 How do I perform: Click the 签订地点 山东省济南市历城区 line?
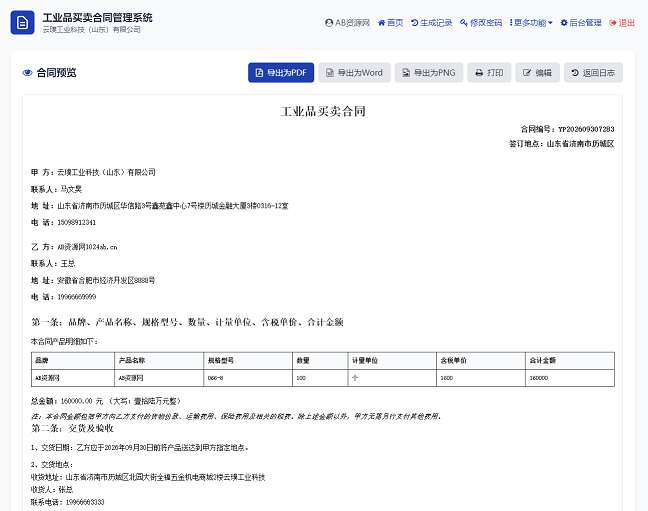[x=562, y=144]
